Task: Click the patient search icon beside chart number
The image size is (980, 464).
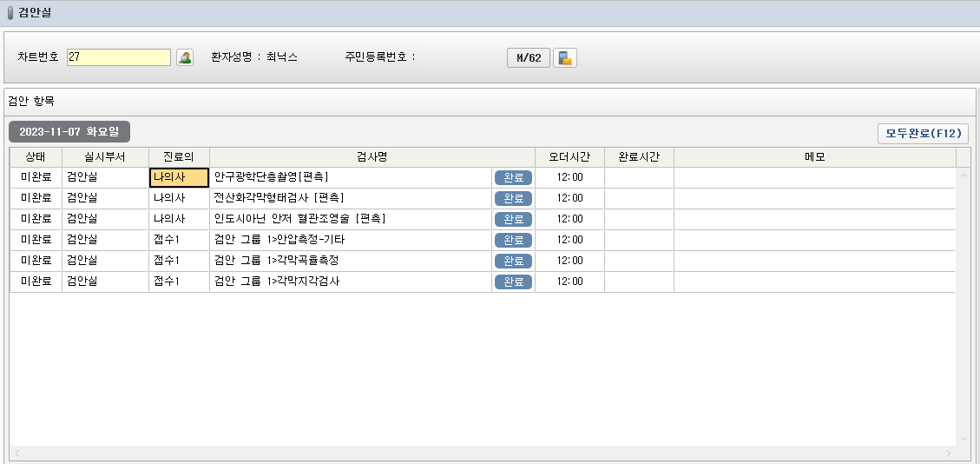Action: click(185, 57)
